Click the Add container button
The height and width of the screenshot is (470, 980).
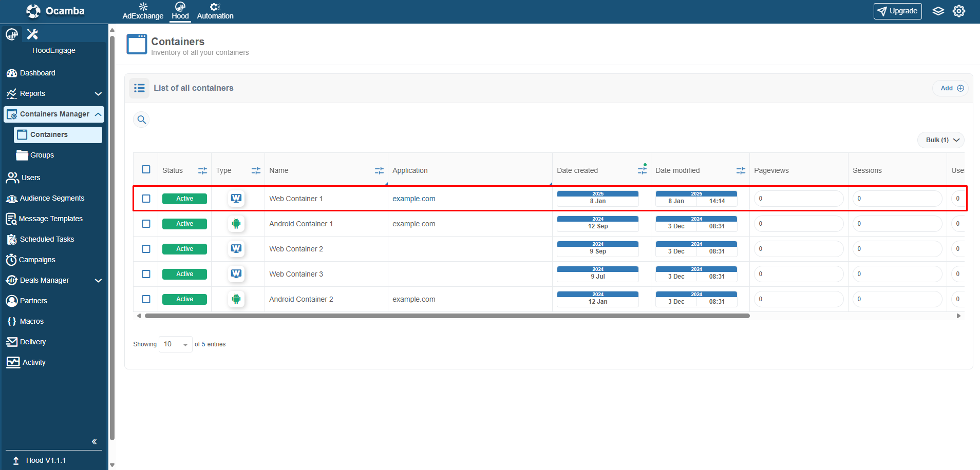point(951,88)
